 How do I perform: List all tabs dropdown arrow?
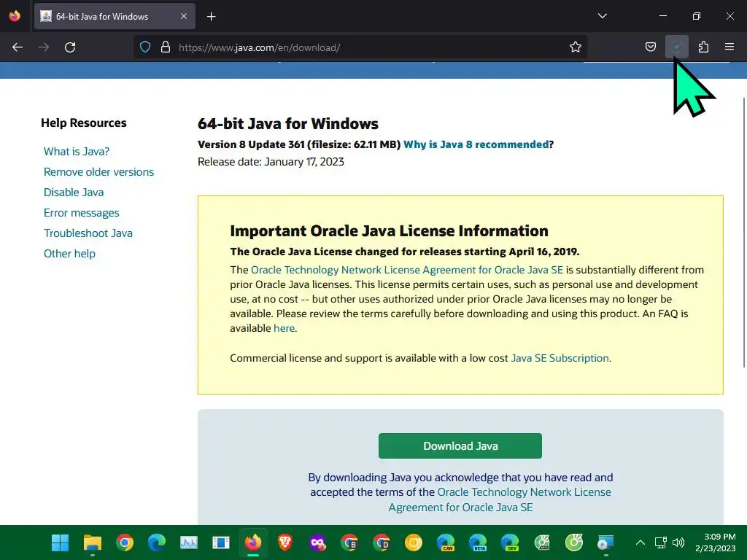click(x=602, y=16)
